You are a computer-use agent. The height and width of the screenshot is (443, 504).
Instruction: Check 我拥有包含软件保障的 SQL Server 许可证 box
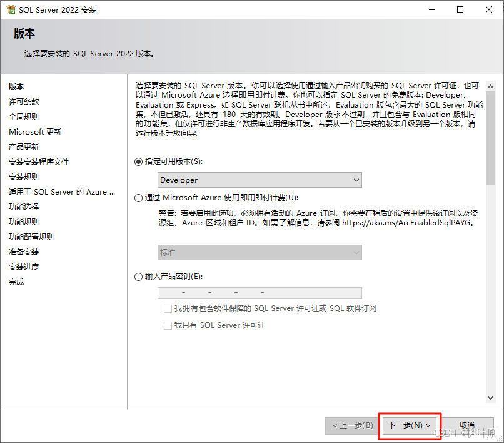[x=168, y=309]
